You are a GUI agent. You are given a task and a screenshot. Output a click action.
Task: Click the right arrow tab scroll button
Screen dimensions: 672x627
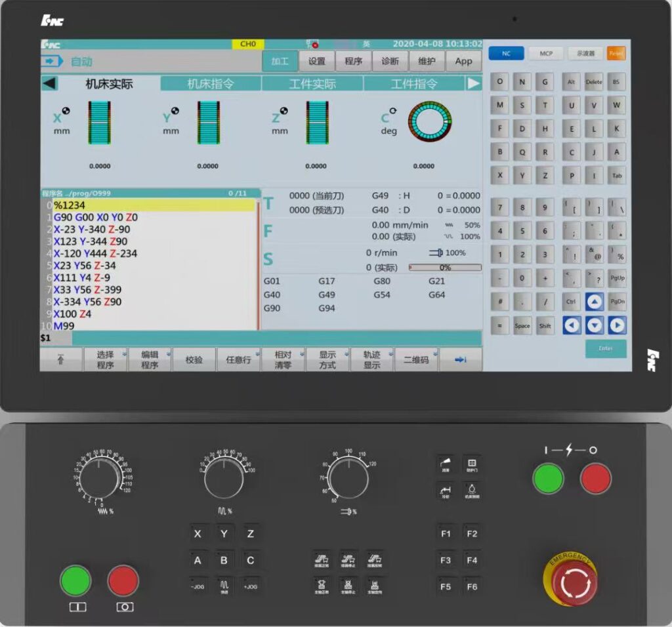click(474, 83)
